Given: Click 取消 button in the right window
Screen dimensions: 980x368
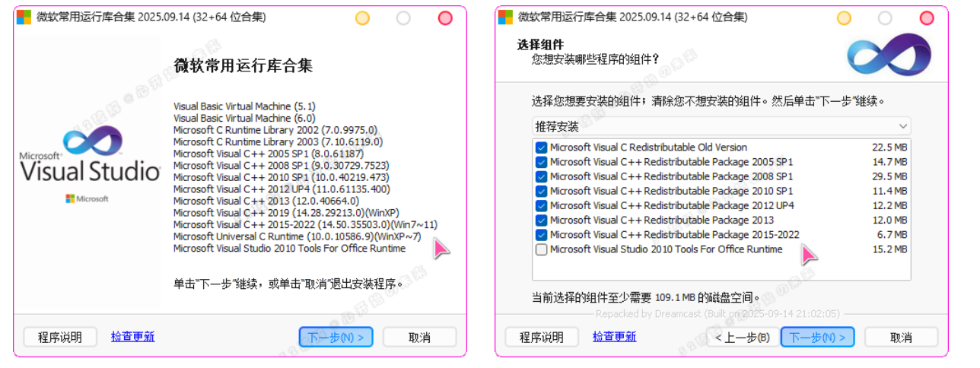Looking at the screenshot, I should (x=901, y=337).
